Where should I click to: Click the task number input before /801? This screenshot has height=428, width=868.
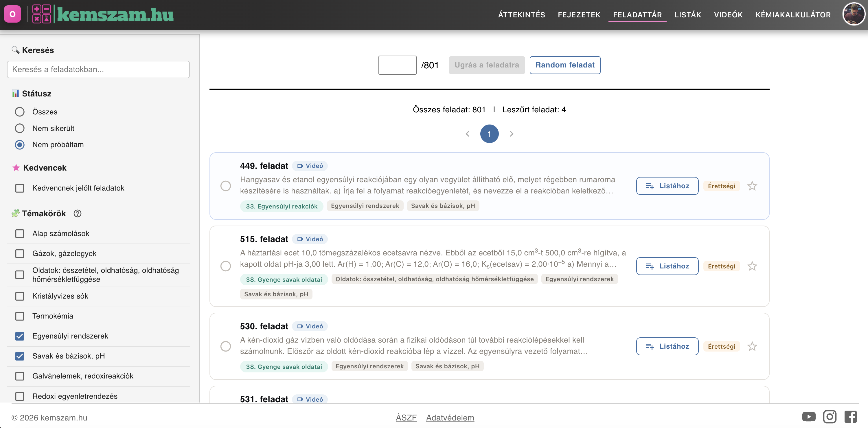(397, 65)
